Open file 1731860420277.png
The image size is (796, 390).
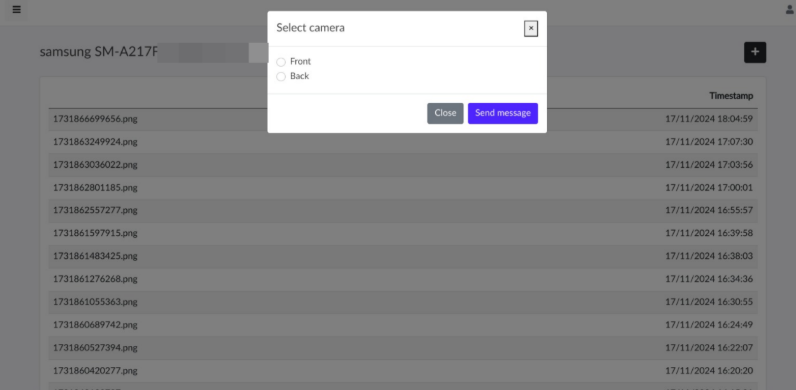click(x=95, y=370)
